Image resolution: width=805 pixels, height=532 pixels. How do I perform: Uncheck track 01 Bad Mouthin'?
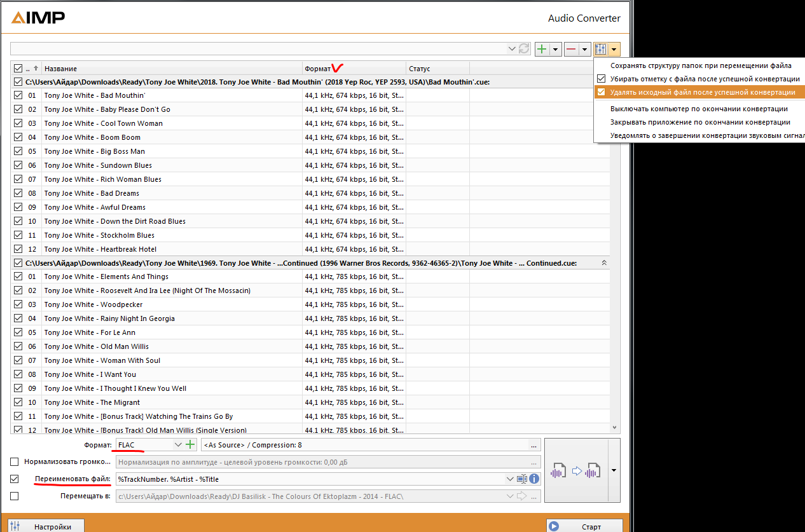point(18,95)
